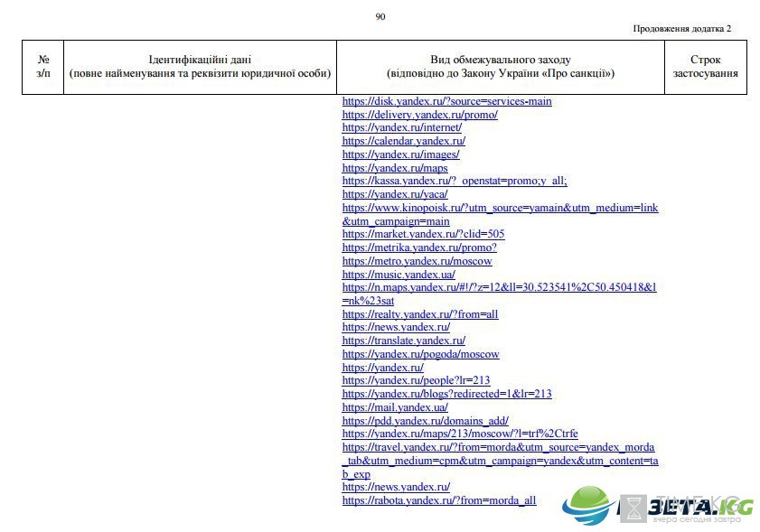Select the 'Строк застосування' column header
Viewport: 760px width, 532px height.
(x=705, y=66)
